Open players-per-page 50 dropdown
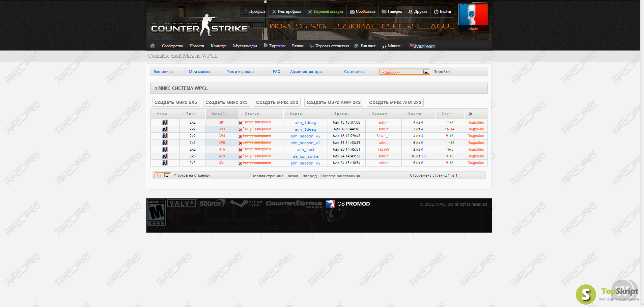 [163, 176]
